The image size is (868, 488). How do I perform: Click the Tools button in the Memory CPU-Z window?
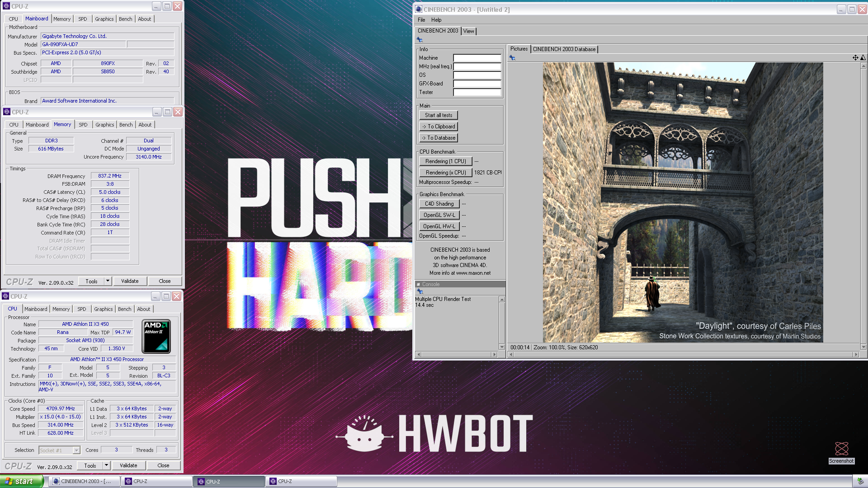tap(91, 281)
